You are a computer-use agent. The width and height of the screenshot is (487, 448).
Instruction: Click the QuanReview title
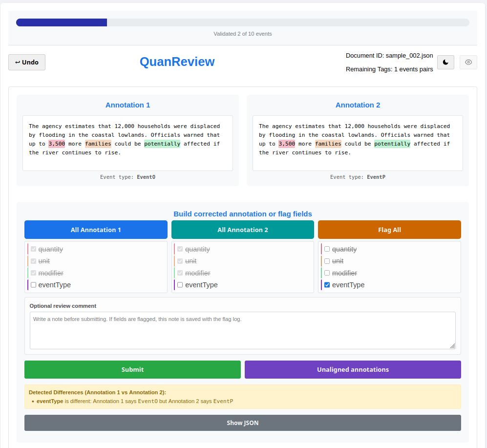177,62
